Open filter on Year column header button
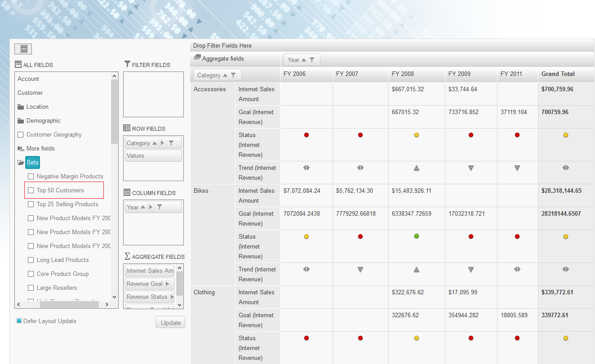Viewport: 595px width, 364px height. tap(312, 60)
